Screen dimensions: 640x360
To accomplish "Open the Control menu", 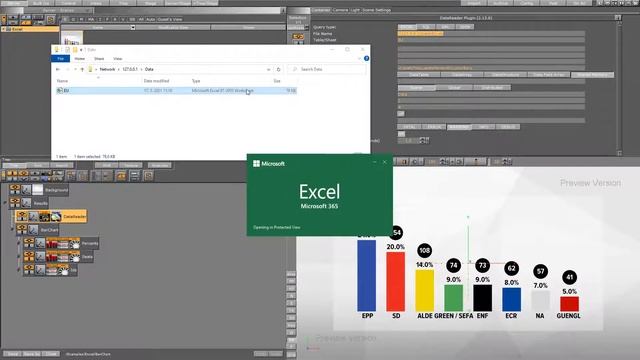I will click(x=69, y=3).
